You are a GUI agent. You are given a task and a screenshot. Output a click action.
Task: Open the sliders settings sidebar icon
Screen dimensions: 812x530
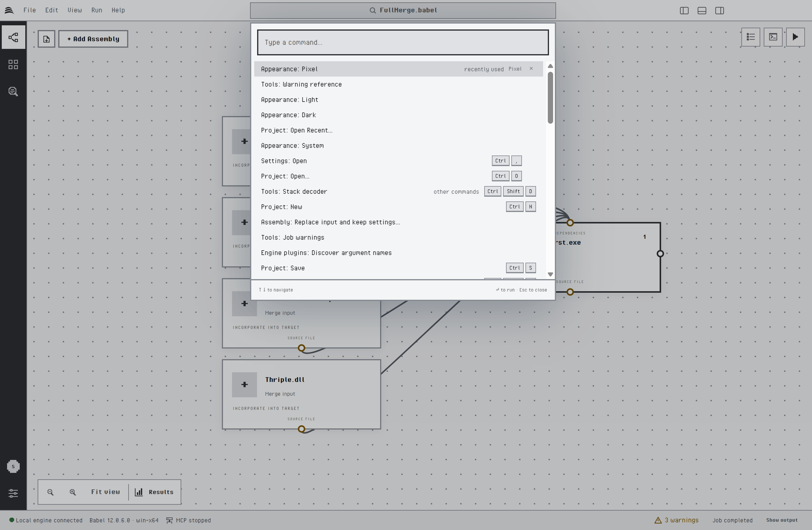coord(13,493)
